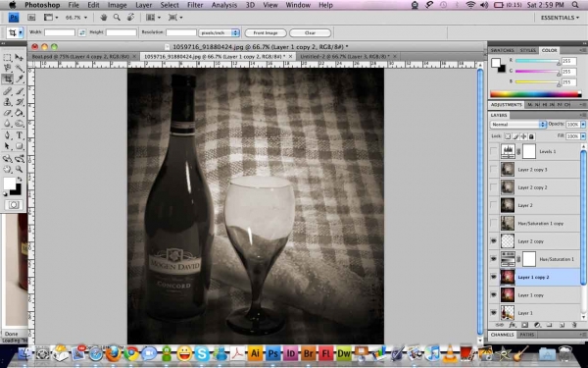Open the Normal blend mode dropdown

pyautogui.click(x=517, y=125)
